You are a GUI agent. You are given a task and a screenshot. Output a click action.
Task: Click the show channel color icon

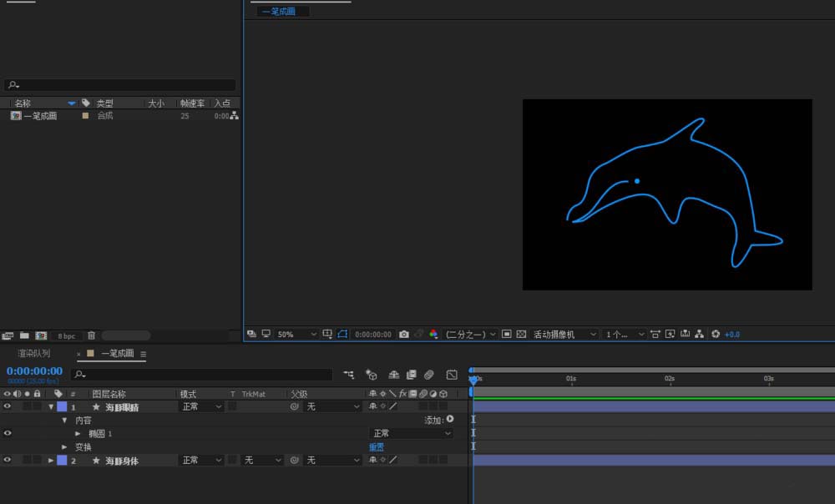[x=433, y=334]
